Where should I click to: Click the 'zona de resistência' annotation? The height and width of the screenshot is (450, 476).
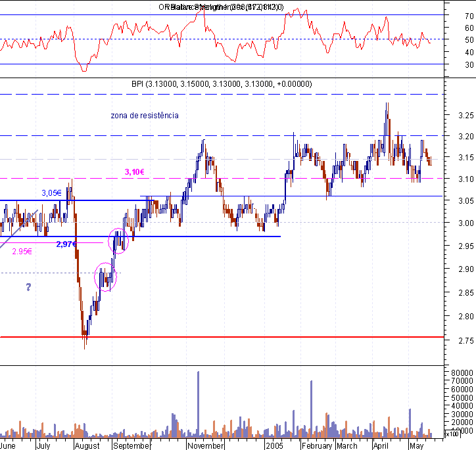145,116
